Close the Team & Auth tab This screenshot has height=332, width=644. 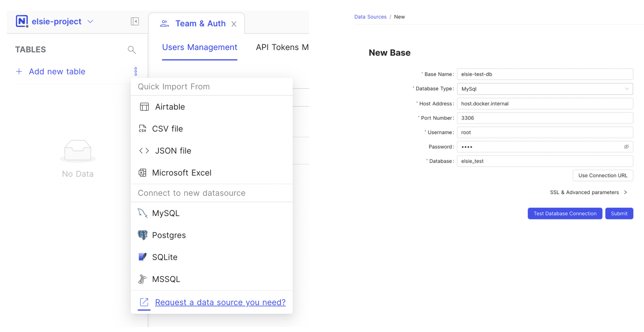point(234,24)
